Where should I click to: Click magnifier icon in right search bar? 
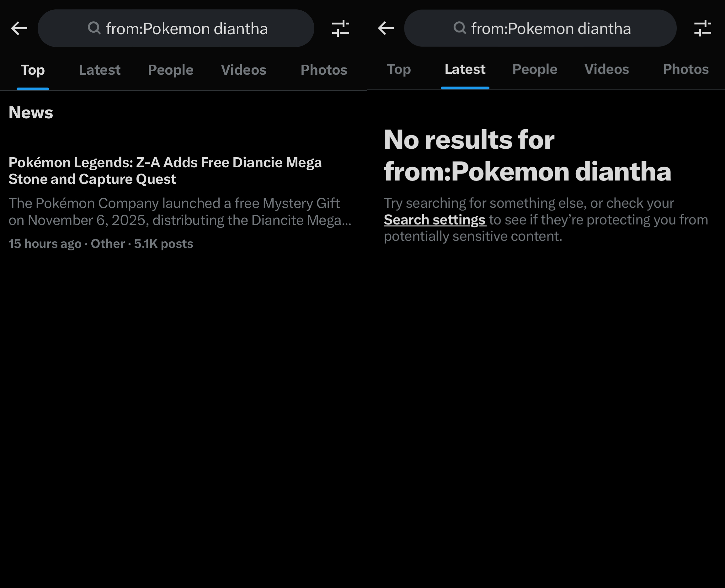click(x=460, y=28)
